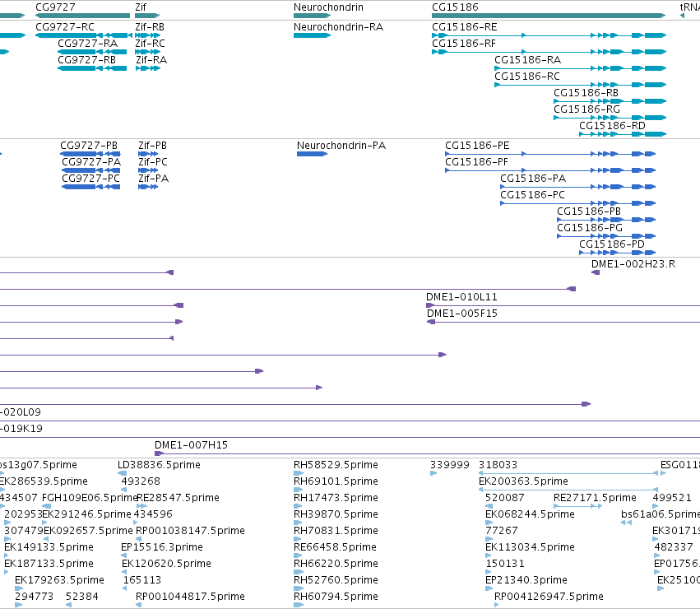The image size is (700, 609).
Task: Click EST EK120620.5prime
Action: (x=166, y=565)
